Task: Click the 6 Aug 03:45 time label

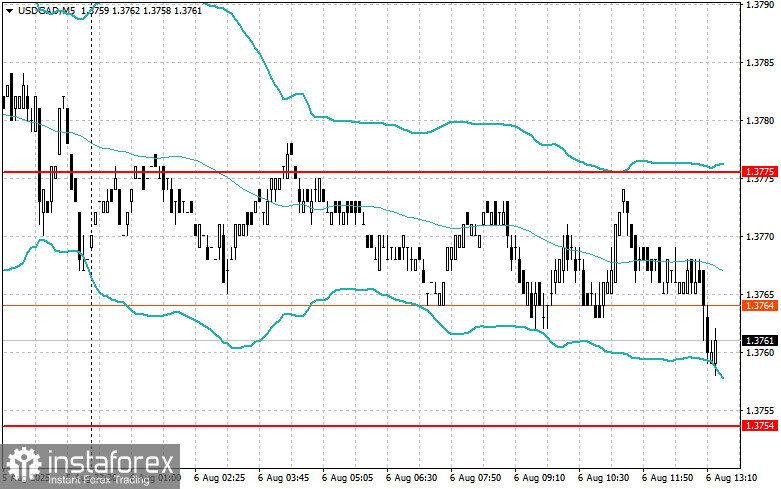Action: coord(283,478)
